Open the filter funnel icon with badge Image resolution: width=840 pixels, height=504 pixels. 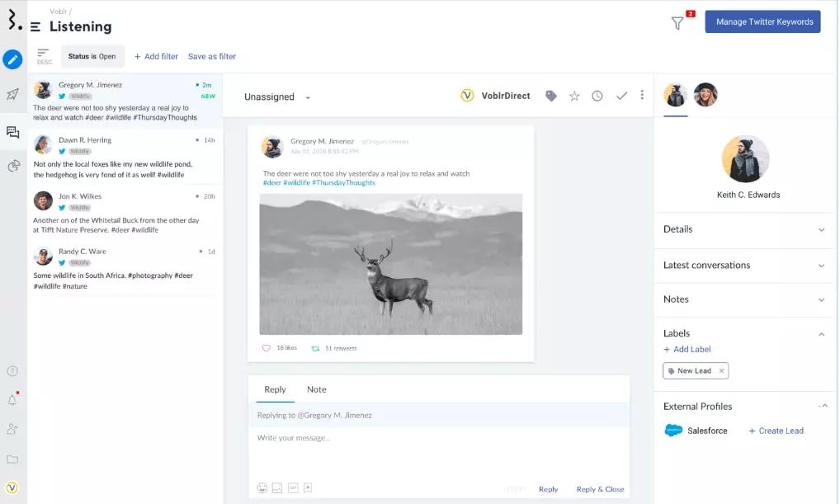coord(677,23)
